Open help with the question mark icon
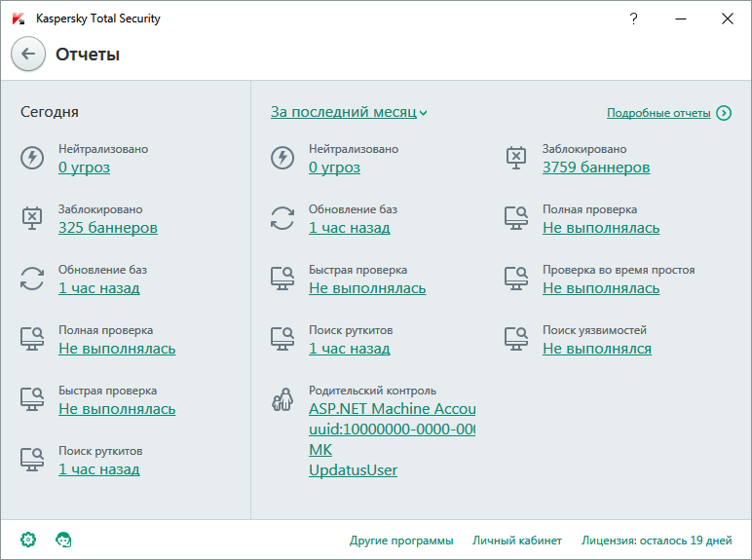The width and height of the screenshot is (752, 560). [x=633, y=19]
